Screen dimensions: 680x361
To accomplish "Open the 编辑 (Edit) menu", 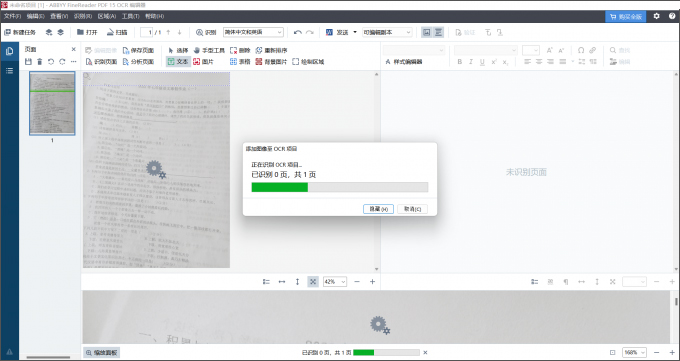I will click(x=36, y=16).
